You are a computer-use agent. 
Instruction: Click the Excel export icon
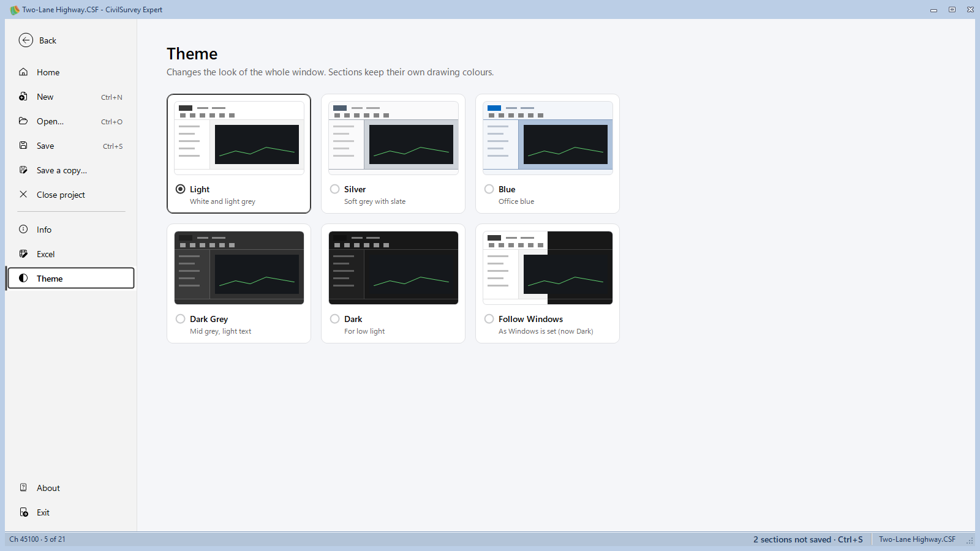[23, 254]
